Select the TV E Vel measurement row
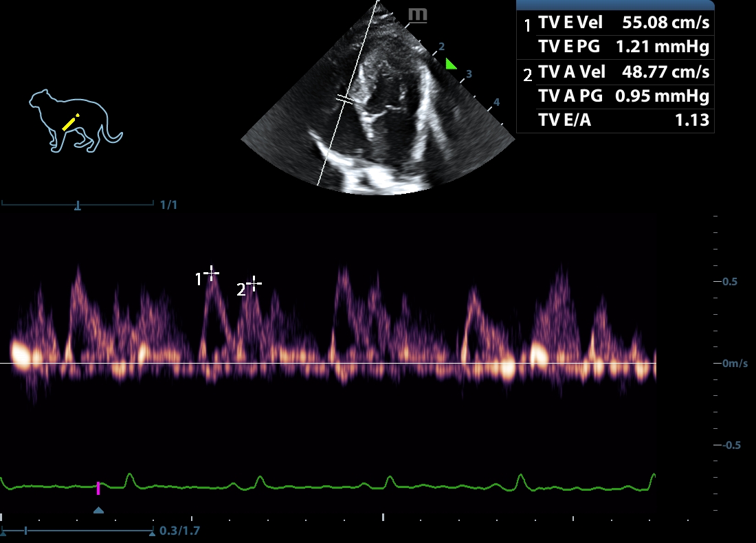This screenshot has width=756, height=543. point(615,23)
